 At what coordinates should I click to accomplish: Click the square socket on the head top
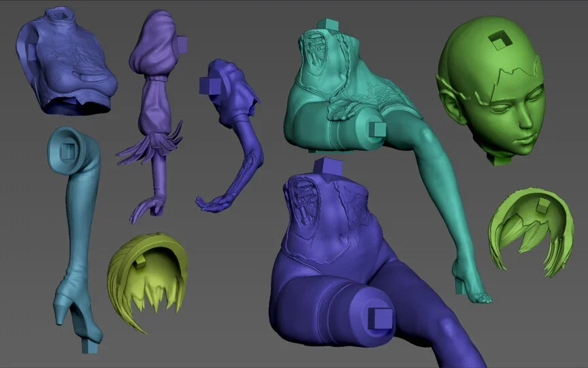click(500, 41)
